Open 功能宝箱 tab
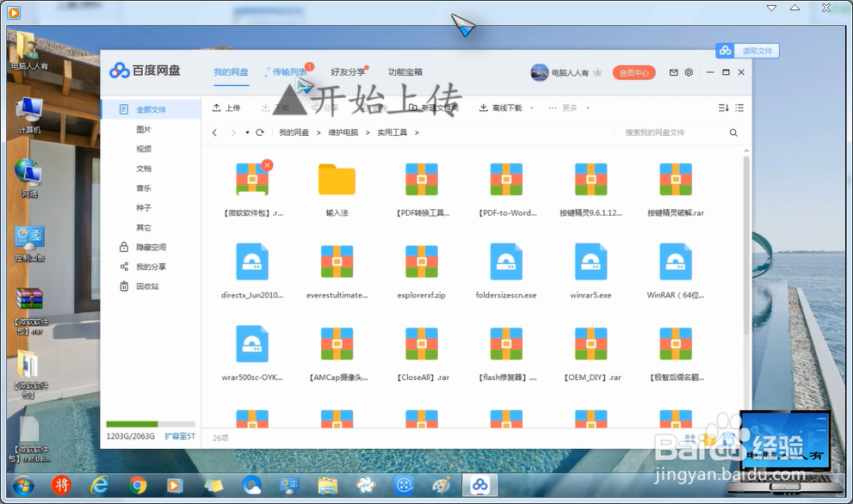The image size is (853, 504). click(405, 71)
